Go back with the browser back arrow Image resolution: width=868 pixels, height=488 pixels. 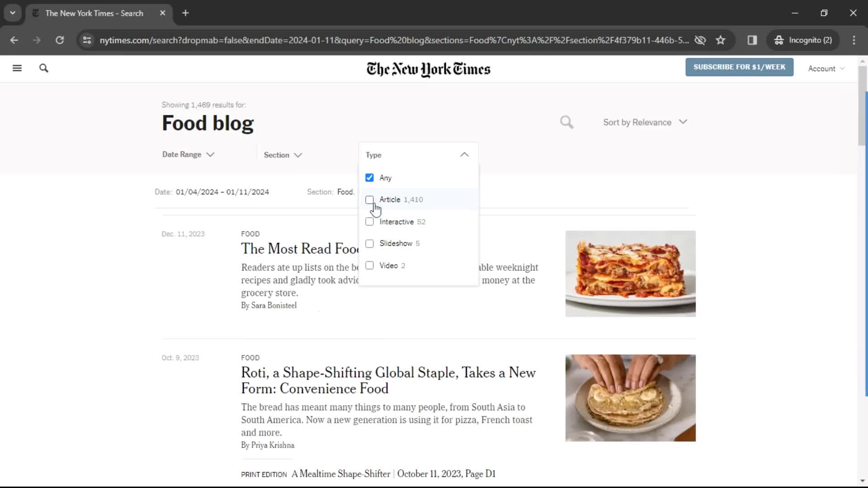(x=14, y=40)
